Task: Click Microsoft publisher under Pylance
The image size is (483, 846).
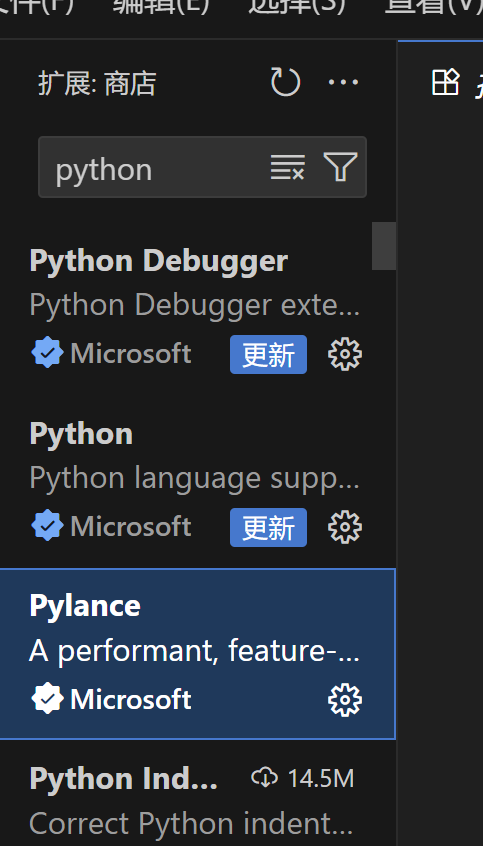Action: pyautogui.click(x=131, y=699)
